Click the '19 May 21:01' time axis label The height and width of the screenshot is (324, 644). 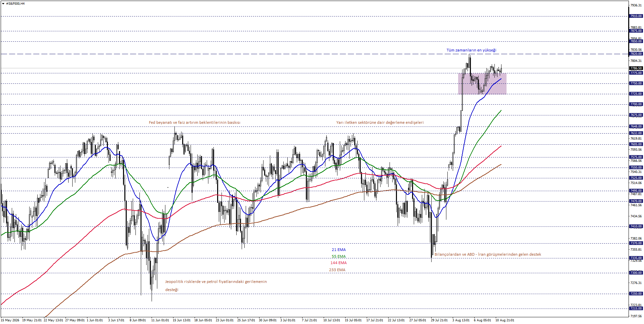pos(32,320)
